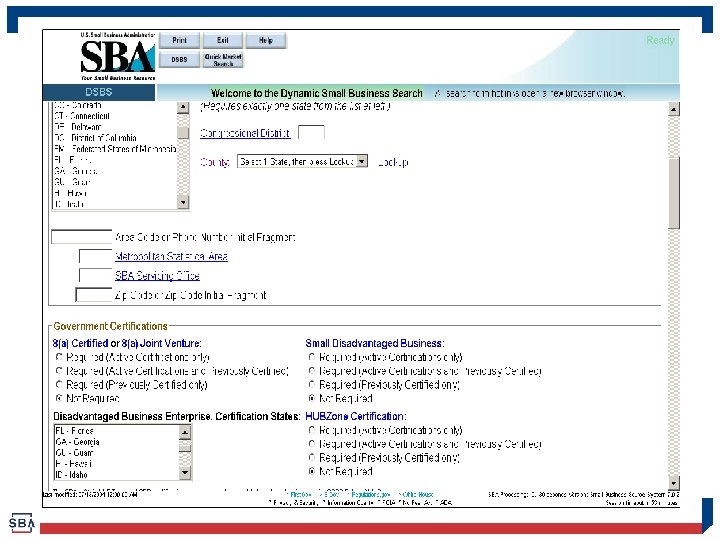720x540 pixels.
Task: Select GA - Georgia in the upper state list
Action: (x=115, y=171)
